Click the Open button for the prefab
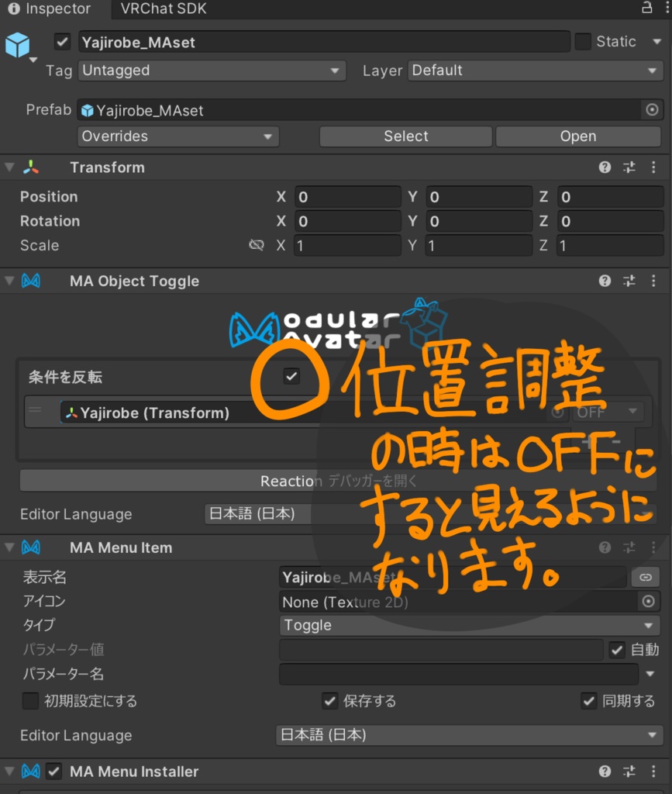The width and height of the screenshot is (672, 794). pos(577,136)
